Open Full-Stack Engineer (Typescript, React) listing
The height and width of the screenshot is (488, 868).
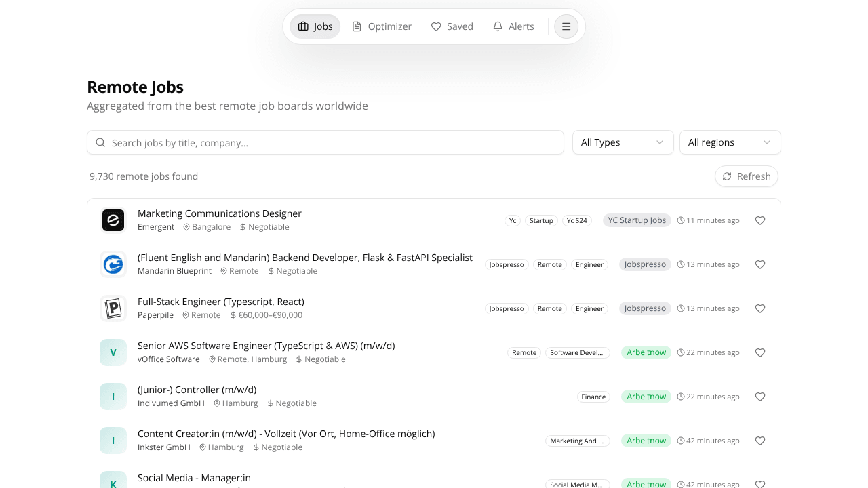221,302
